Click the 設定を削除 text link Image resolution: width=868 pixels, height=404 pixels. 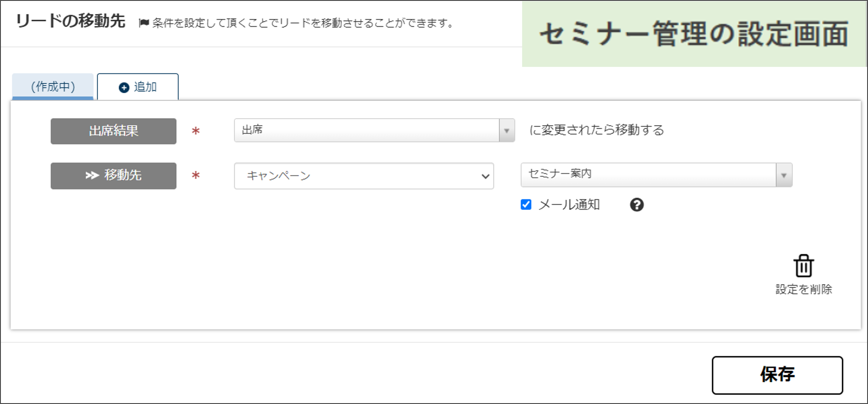pos(804,289)
